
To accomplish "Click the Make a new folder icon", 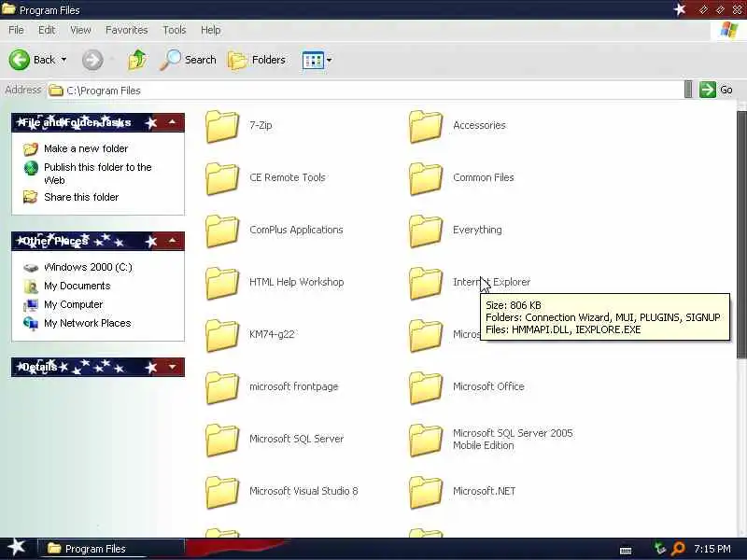I will pyautogui.click(x=31, y=149).
